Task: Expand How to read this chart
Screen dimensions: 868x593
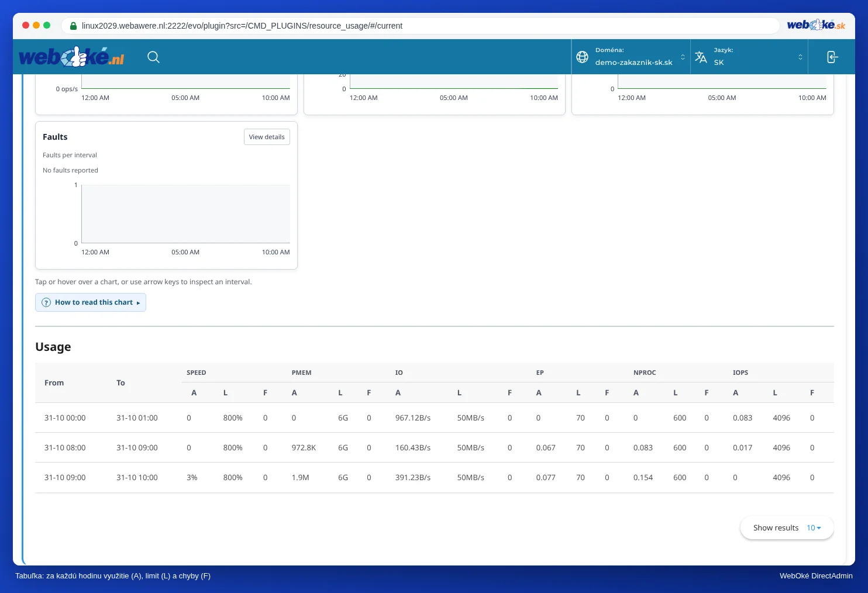Action: [x=91, y=302]
